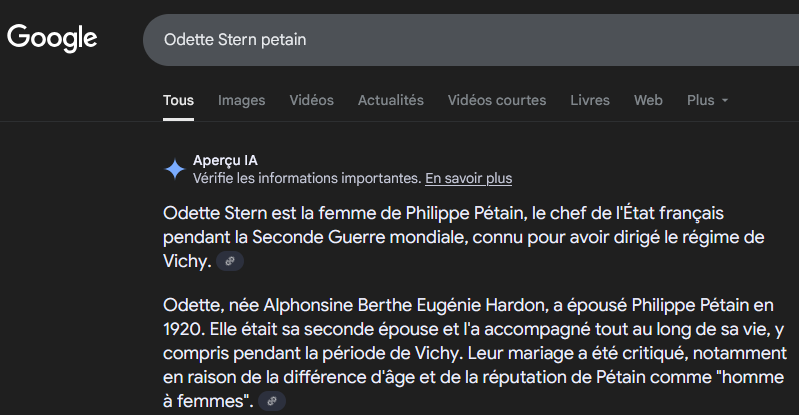The height and width of the screenshot is (415, 799).
Task: Switch to the Images tab
Action: pyautogui.click(x=241, y=100)
